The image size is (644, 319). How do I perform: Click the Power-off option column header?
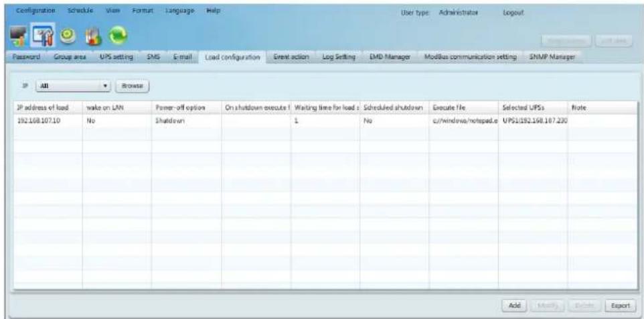[x=187, y=108]
